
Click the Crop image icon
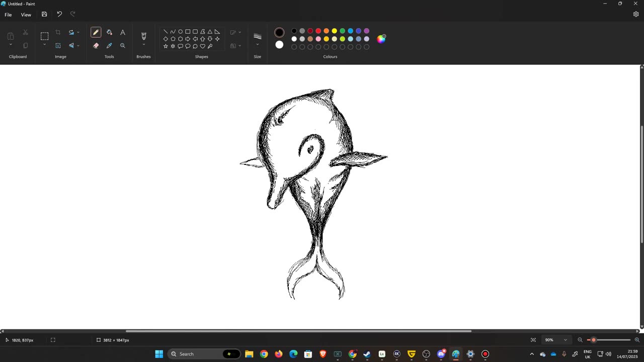coord(58,32)
